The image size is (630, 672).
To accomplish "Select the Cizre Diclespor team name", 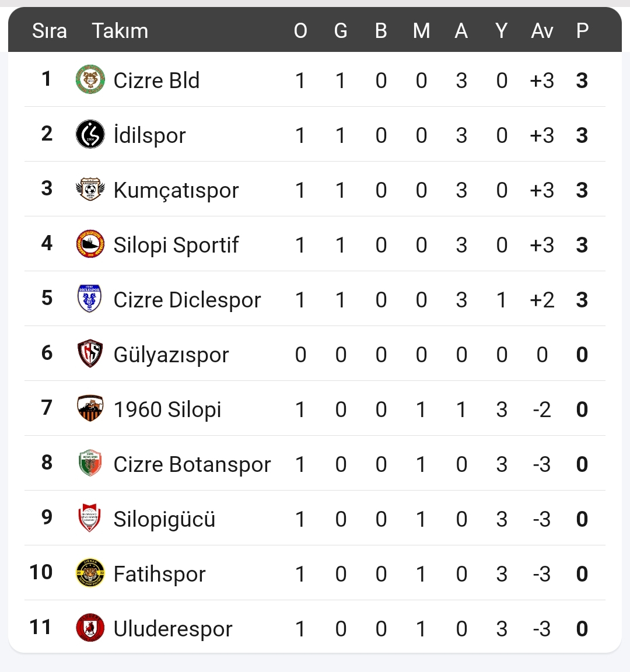I will tap(187, 300).
